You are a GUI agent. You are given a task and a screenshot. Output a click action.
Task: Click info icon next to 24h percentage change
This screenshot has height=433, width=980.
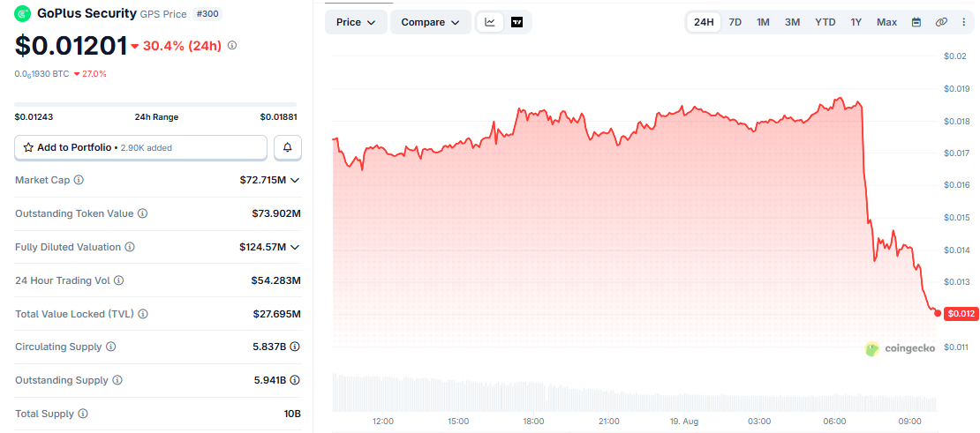232,45
